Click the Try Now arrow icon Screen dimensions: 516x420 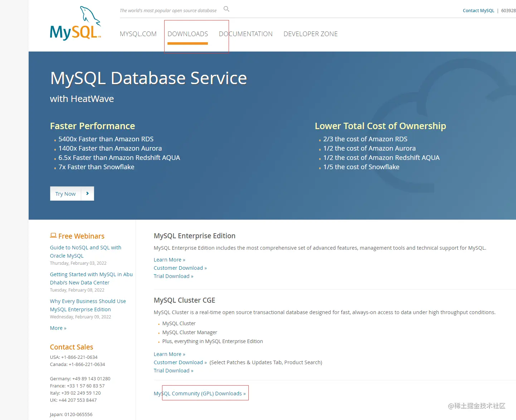click(x=87, y=194)
